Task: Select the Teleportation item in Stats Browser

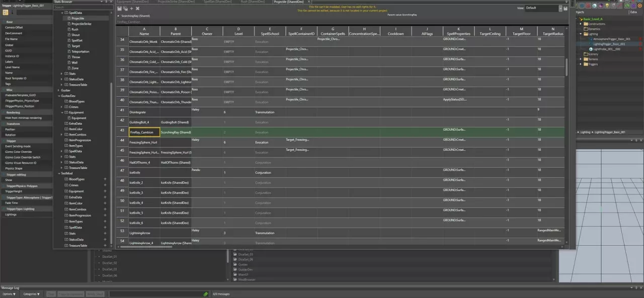Action: pyautogui.click(x=80, y=51)
